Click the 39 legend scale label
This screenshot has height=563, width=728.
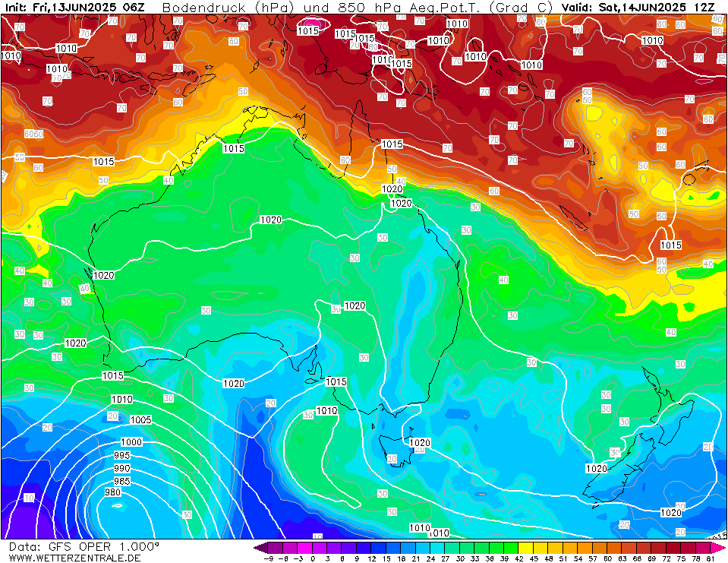pyautogui.click(x=505, y=558)
